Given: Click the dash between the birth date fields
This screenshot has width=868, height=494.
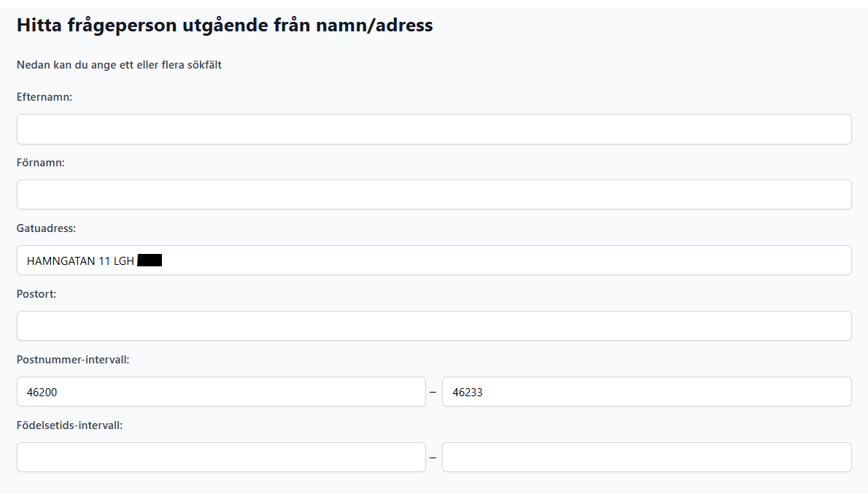Looking at the screenshot, I should point(433,458).
